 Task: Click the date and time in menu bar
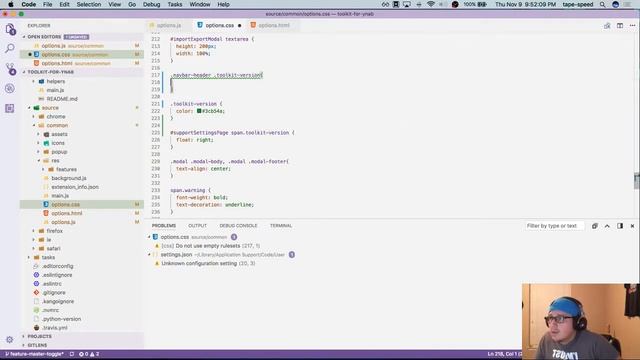point(525,4)
